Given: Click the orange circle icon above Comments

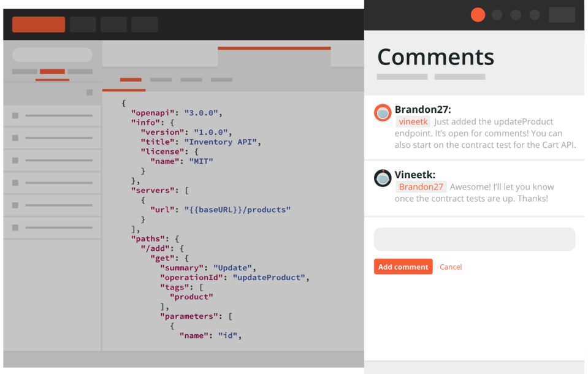Looking at the screenshot, I should tap(478, 15).
